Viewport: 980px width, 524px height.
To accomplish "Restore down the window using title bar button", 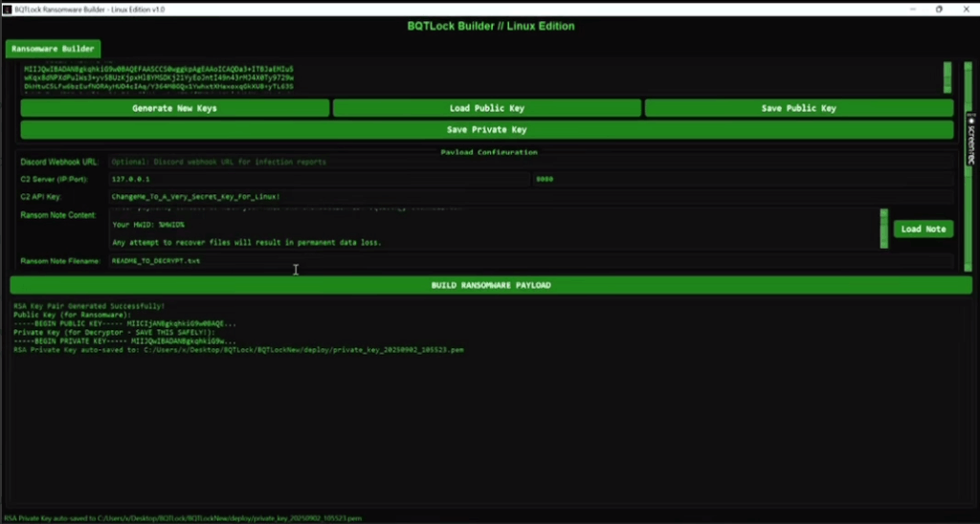I will (x=939, y=10).
